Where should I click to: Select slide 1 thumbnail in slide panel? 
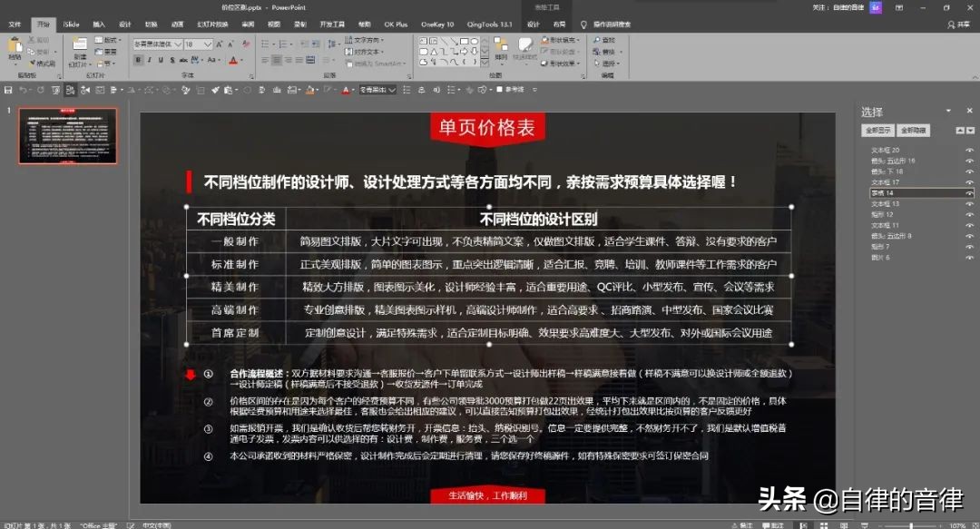(67, 136)
